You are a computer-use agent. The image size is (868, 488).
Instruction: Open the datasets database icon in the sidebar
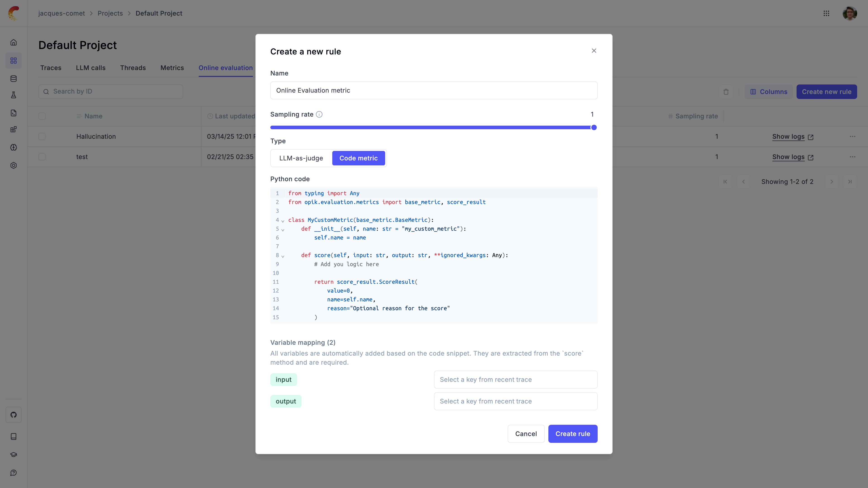pyautogui.click(x=14, y=78)
